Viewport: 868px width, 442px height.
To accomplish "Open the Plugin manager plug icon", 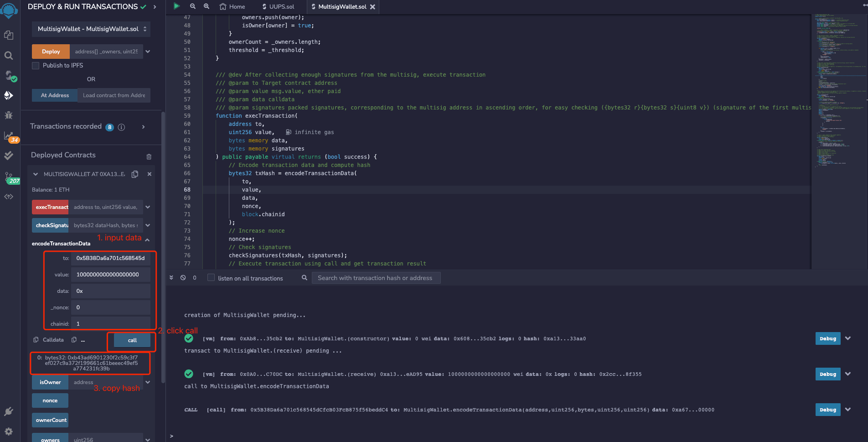I will [x=9, y=411].
